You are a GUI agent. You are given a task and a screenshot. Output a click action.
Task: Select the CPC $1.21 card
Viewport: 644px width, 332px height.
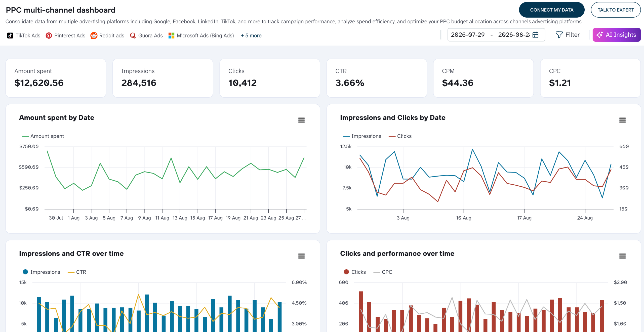(590, 78)
